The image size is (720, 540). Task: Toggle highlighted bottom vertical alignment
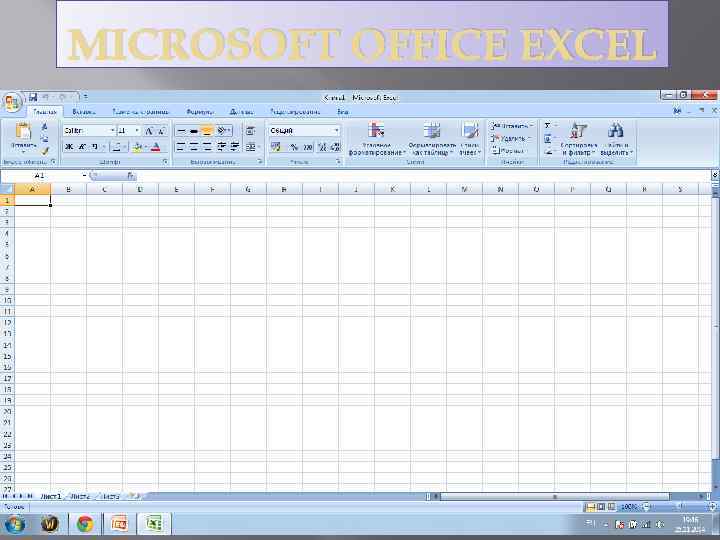(x=207, y=131)
